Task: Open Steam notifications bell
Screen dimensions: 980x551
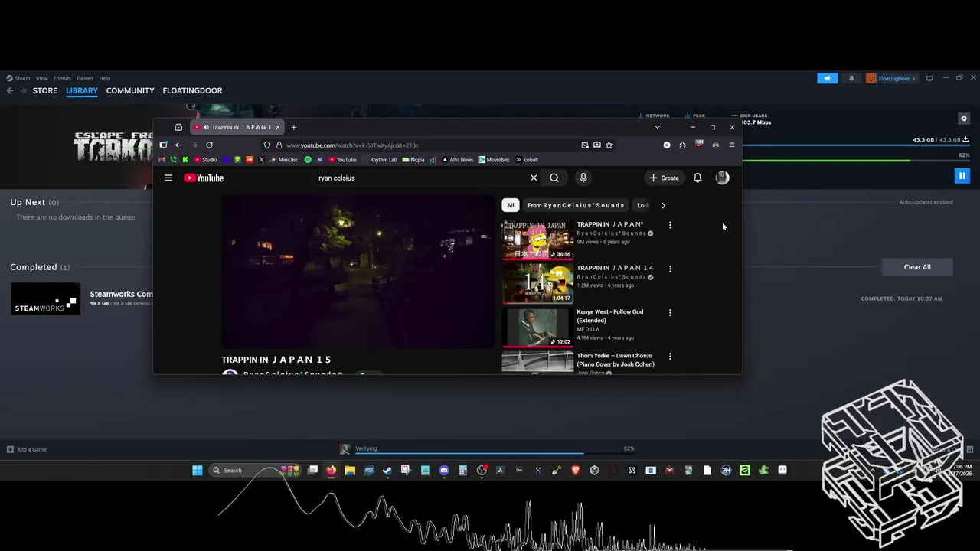Action: tap(851, 78)
